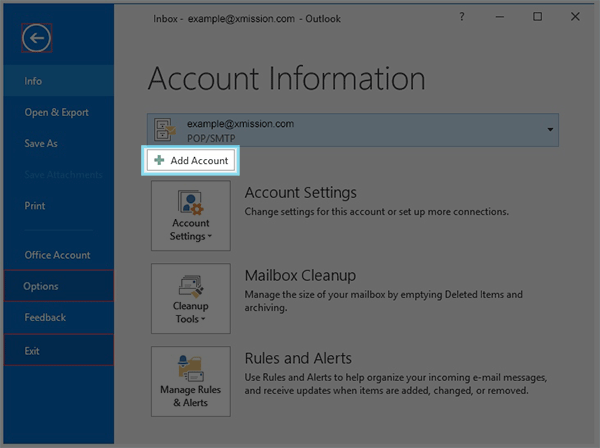Minimize the Outlook window
Image resolution: width=600 pixels, height=448 pixels.
pos(499,17)
